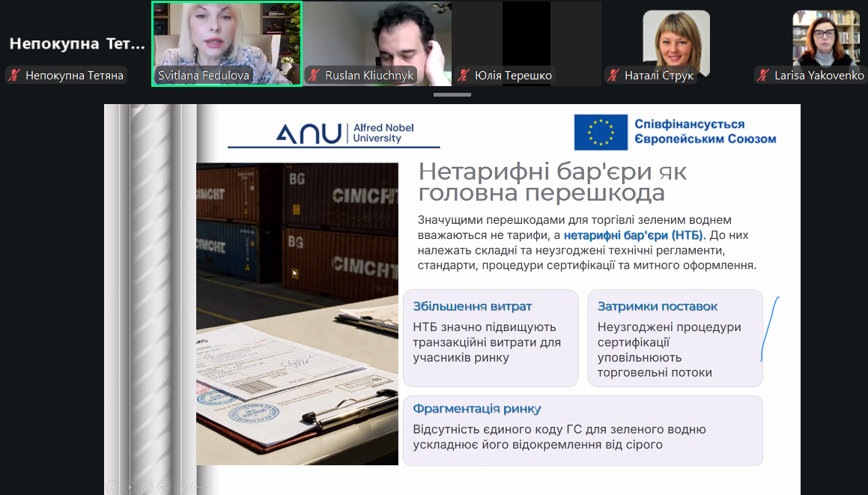
Task: Click muted mic icon beside Юлія Терешко
Action: [464, 75]
